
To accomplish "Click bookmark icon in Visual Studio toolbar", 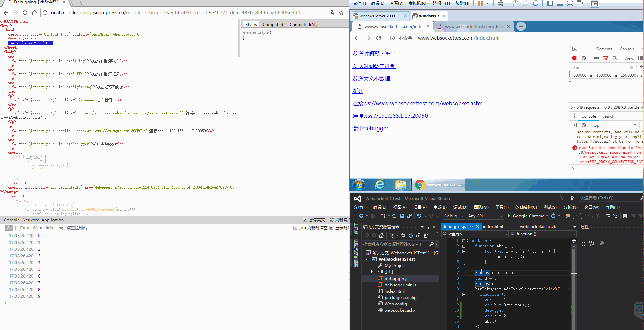I will click(x=625, y=216).
